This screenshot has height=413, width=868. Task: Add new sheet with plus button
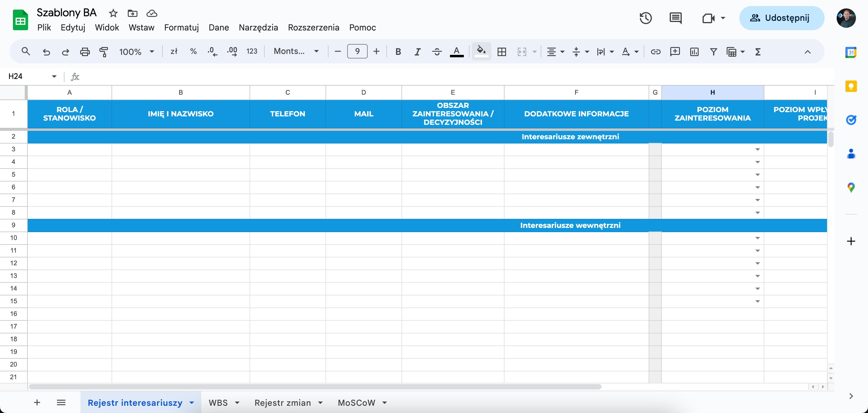click(x=37, y=402)
